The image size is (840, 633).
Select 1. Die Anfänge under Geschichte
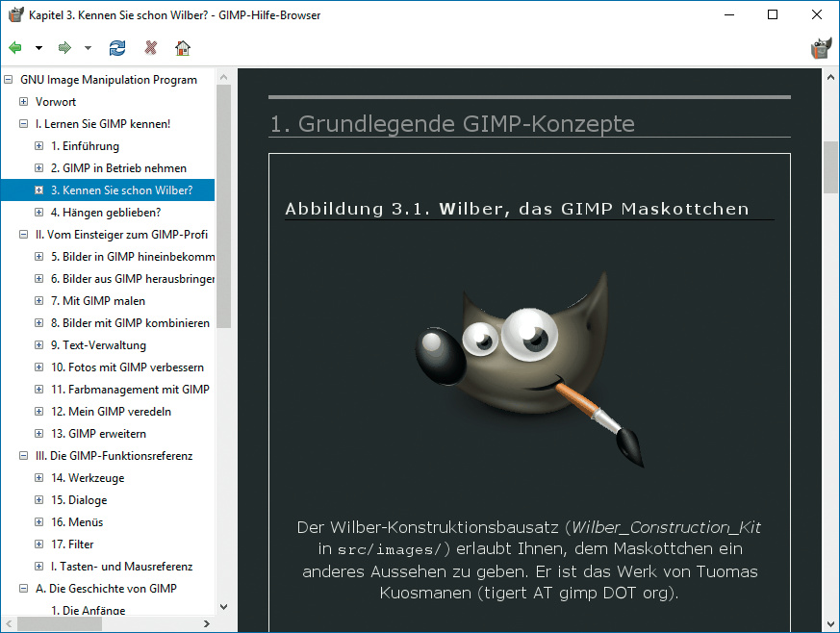click(88, 611)
